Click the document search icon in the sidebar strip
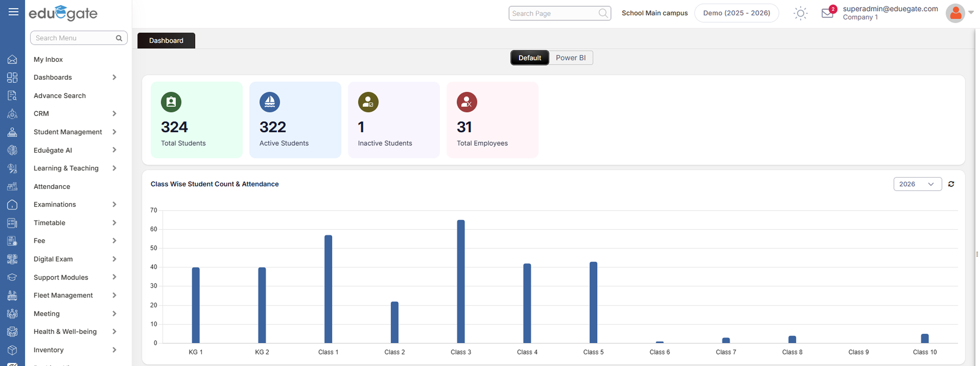Screen dimensions: 980x366 [12, 96]
